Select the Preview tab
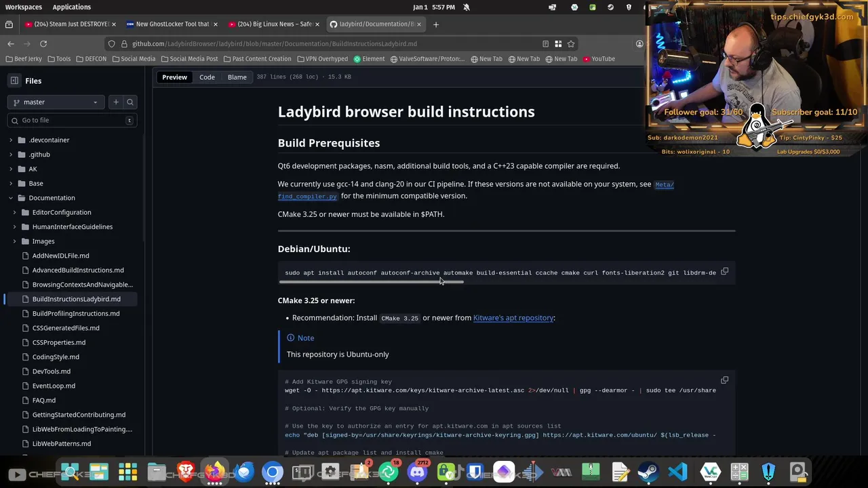 174,77
